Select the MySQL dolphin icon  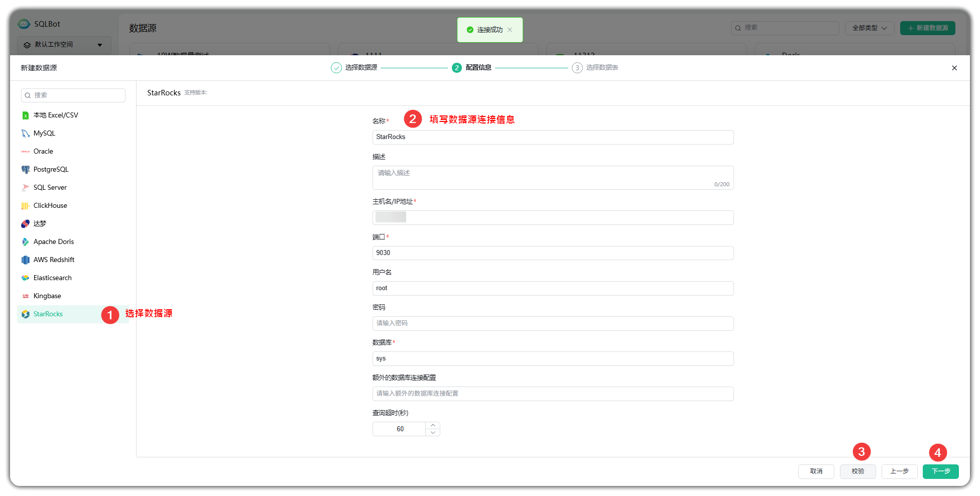point(25,134)
